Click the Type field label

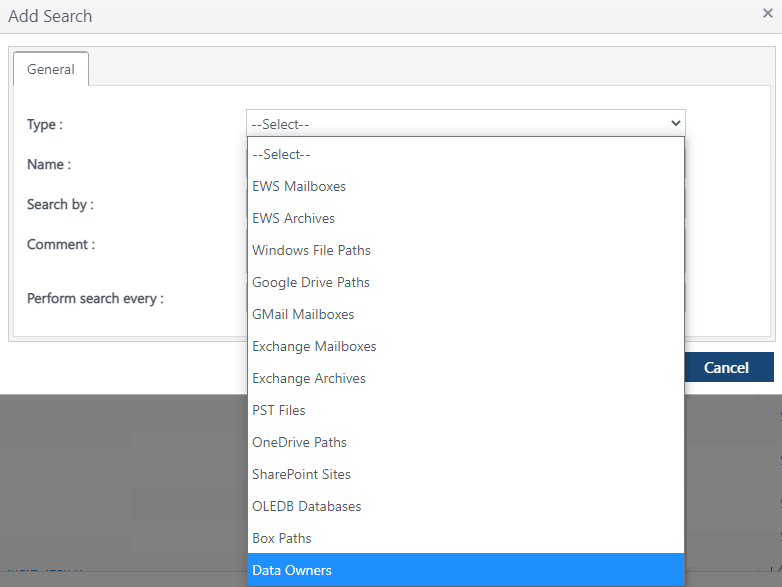45,124
